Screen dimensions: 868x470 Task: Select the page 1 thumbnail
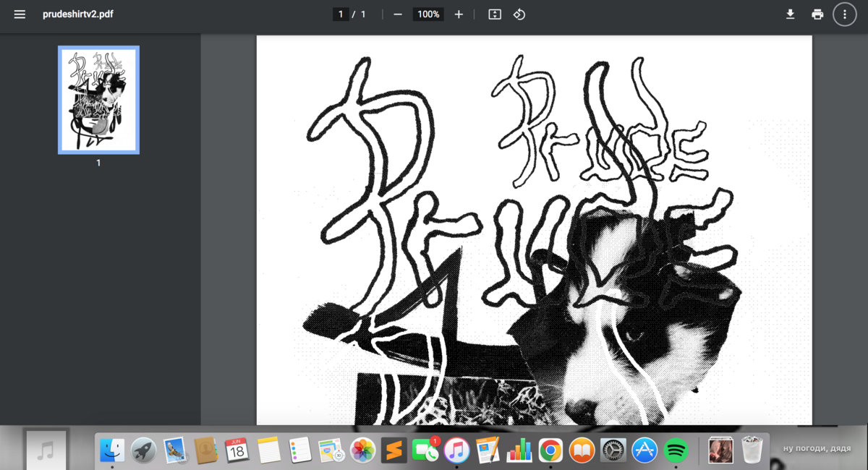(98, 100)
